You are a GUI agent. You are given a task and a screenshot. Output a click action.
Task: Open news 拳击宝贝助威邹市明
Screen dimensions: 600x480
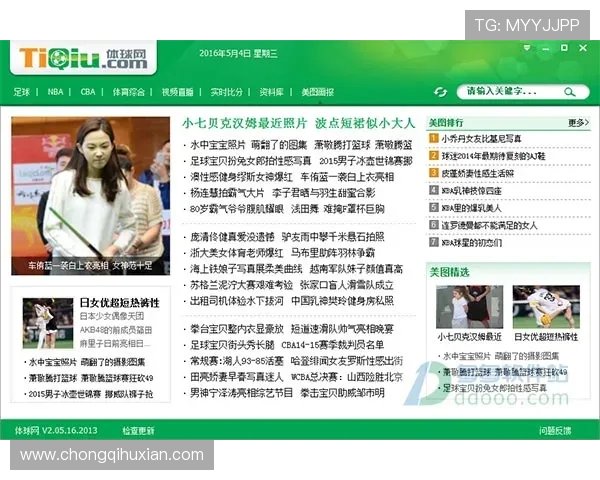pos(342,393)
